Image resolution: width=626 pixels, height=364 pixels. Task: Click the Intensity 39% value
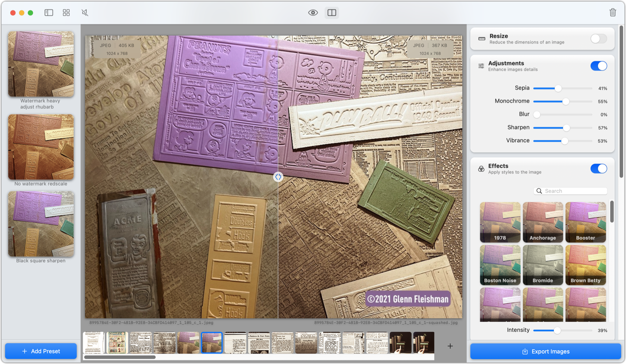pyautogui.click(x=603, y=331)
